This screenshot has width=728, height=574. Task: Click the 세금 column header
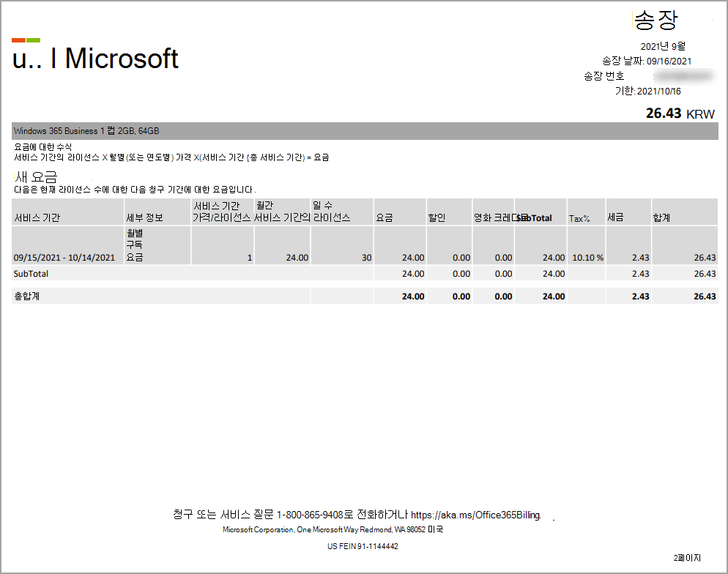pyautogui.click(x=616, y=217)
